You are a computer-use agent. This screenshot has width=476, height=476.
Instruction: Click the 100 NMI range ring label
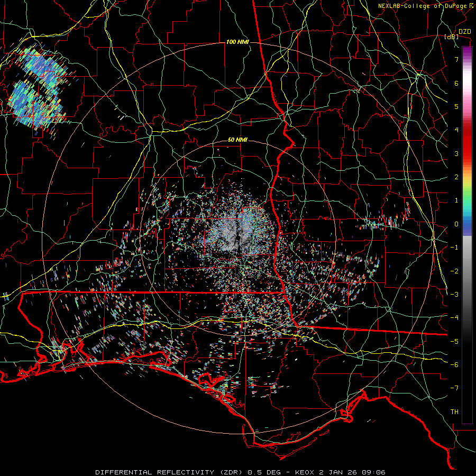click(x=237, y=42)
